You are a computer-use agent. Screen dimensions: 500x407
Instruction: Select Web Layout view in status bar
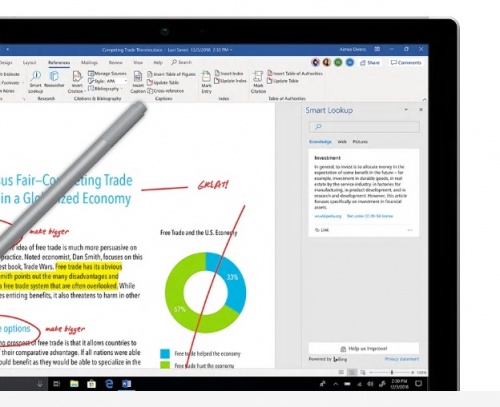click(x=363, y=372)
